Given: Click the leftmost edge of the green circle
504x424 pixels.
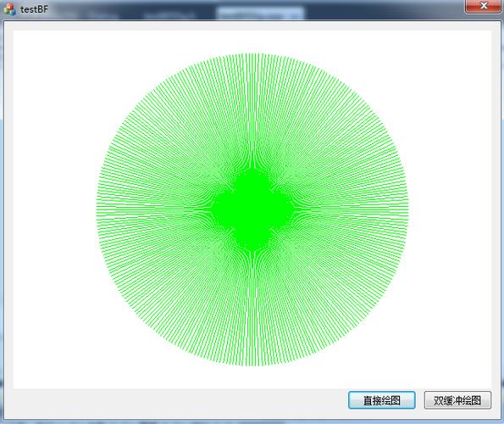Looking at the screenshot, I should [x=97, y=209].
